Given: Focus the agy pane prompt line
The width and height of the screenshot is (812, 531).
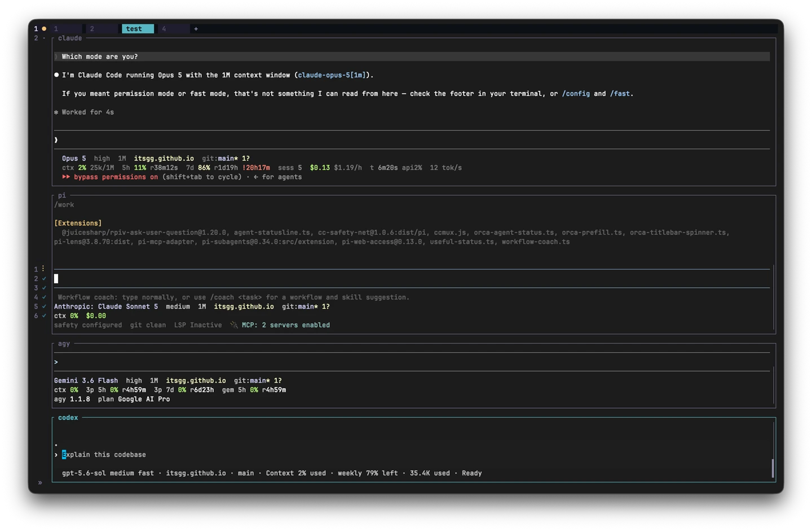Looking at the screenshot, I should click(x=412, y=362).
